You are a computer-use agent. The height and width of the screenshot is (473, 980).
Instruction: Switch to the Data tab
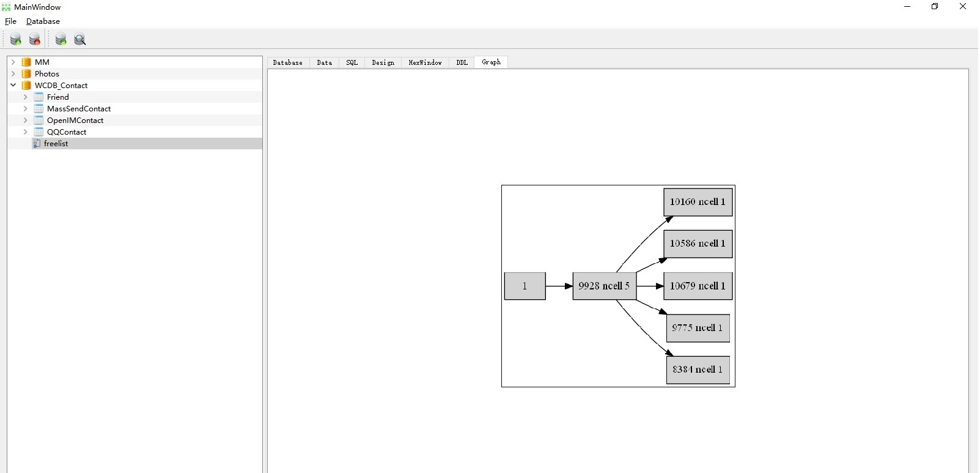tap(325, 62)
